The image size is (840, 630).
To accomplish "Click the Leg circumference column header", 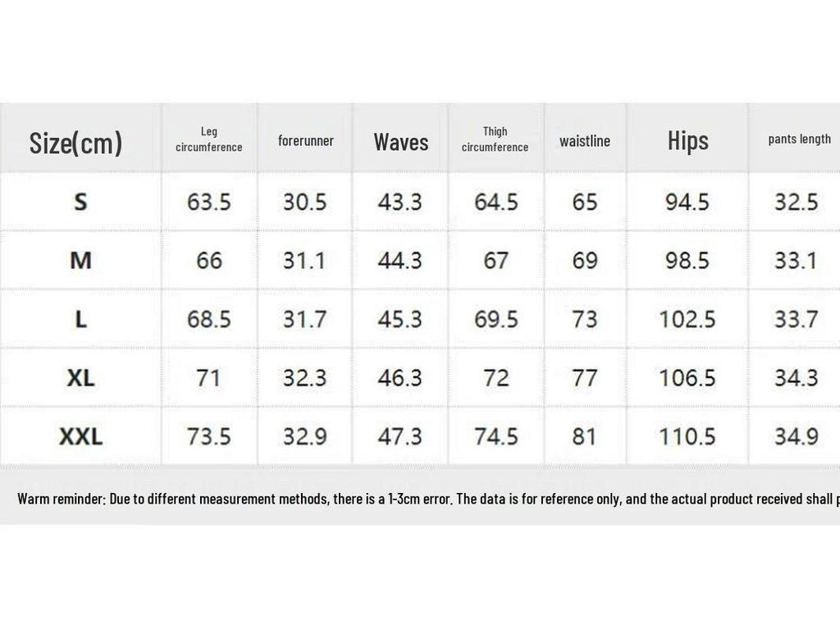I will click(x=209, y=139).
